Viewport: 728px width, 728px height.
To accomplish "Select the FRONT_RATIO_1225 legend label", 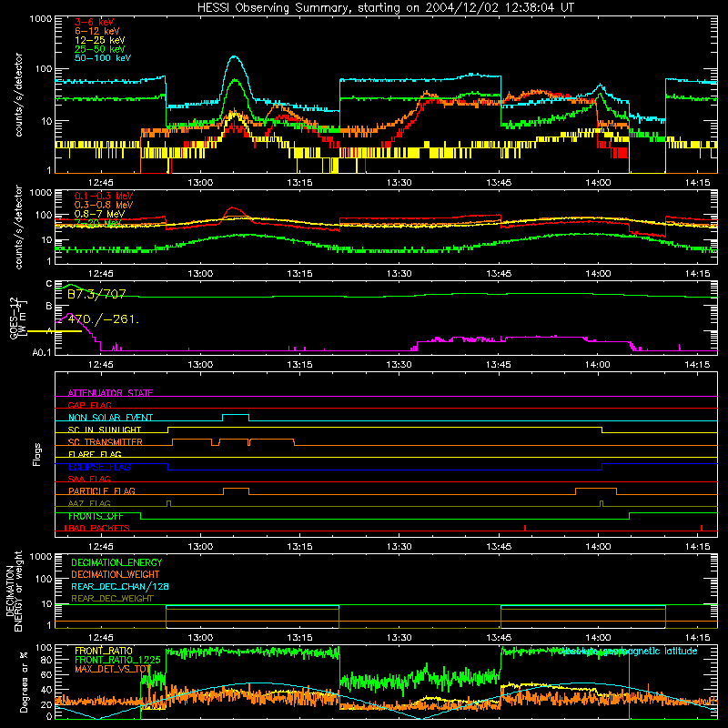I will [117, 660].
